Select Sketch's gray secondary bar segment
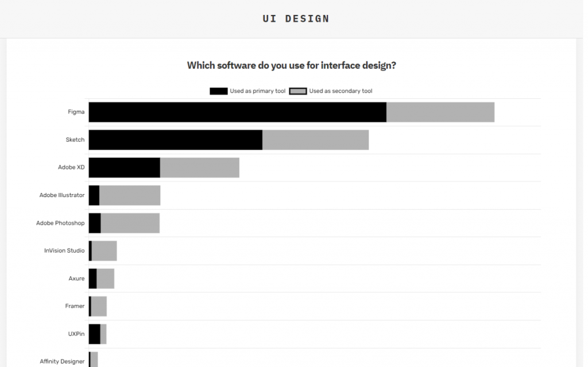The width and height of the screenshot is (588, 367). pos(315,140)
